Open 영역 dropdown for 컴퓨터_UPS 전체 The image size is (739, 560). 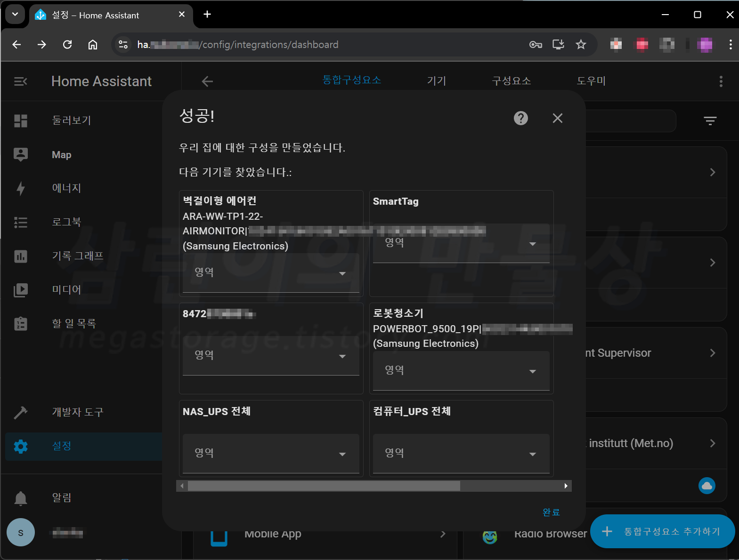[461, 454]
